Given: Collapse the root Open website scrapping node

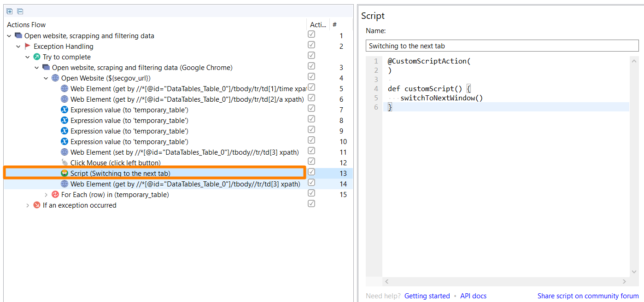Looking at the screenshot, I should [9, 35].
